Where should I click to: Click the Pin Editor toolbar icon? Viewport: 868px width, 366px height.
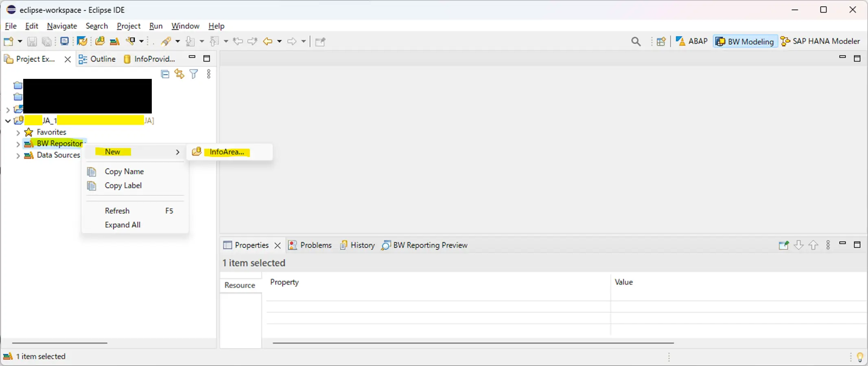(320, 41)
